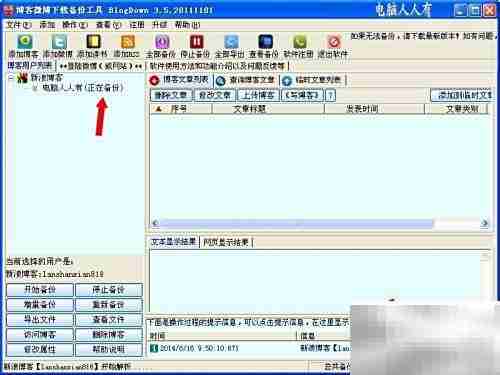Click the 添加博客 toolbar icon
Viewport: 500px width, 375px height.
[x=25, y=42]
